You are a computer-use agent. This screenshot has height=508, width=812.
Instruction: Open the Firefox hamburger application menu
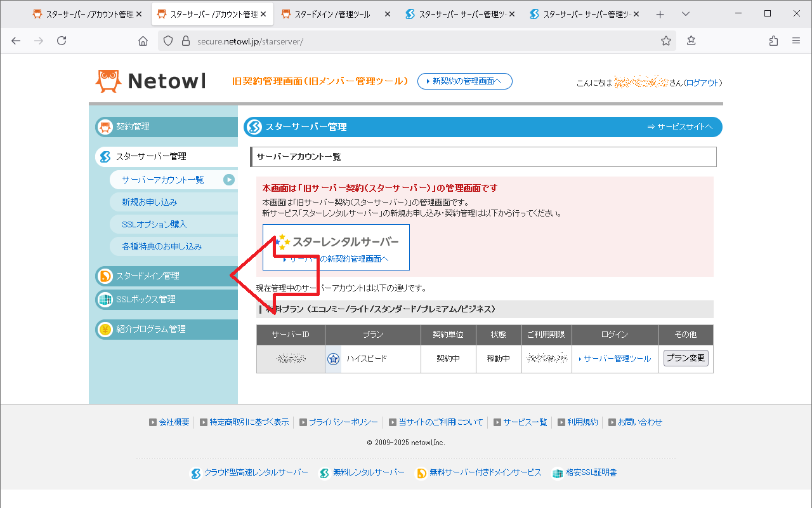point(796,41)
